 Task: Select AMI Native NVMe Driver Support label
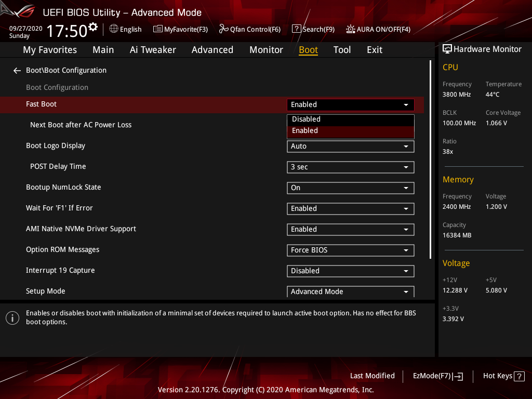81,229
